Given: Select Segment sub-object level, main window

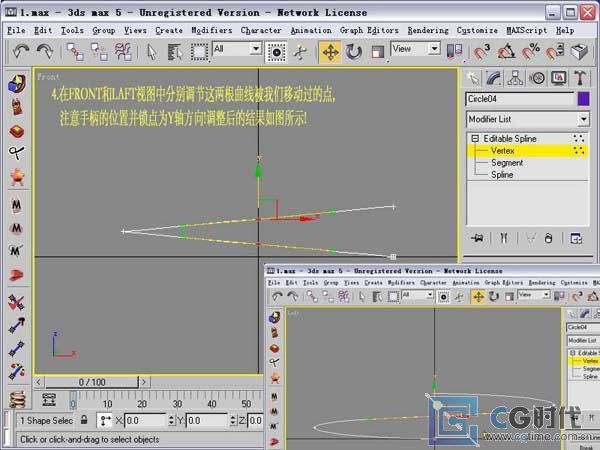Looking at the screenshot, I should (507, 163).
